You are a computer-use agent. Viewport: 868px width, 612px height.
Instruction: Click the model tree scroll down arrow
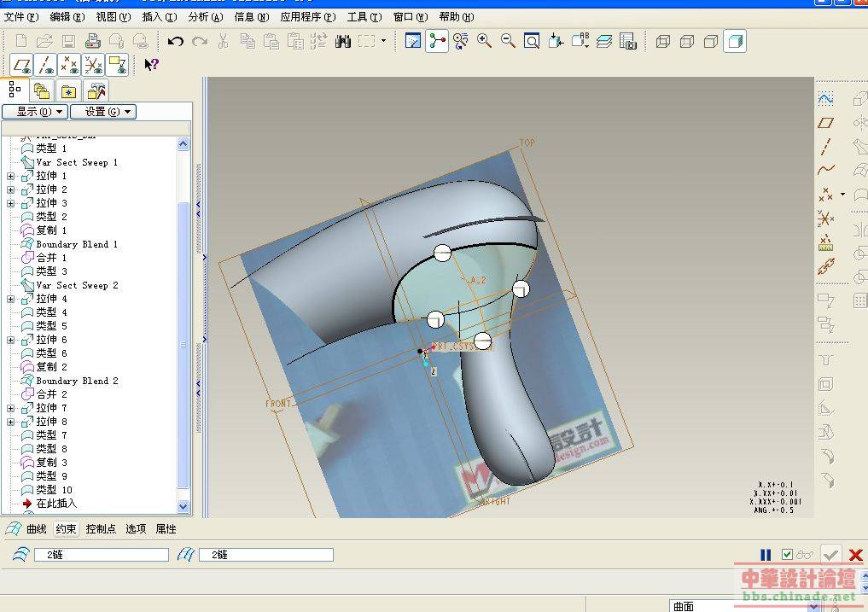click(184, 506)
